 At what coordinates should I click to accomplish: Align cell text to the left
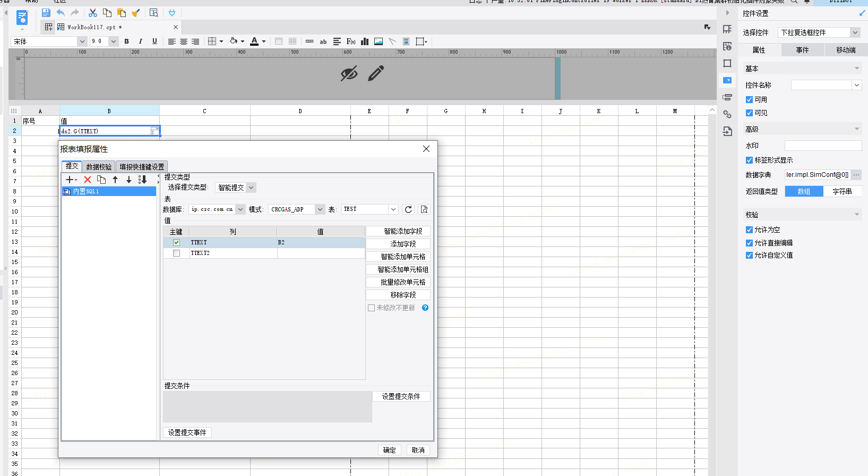[x=171, y=41]
